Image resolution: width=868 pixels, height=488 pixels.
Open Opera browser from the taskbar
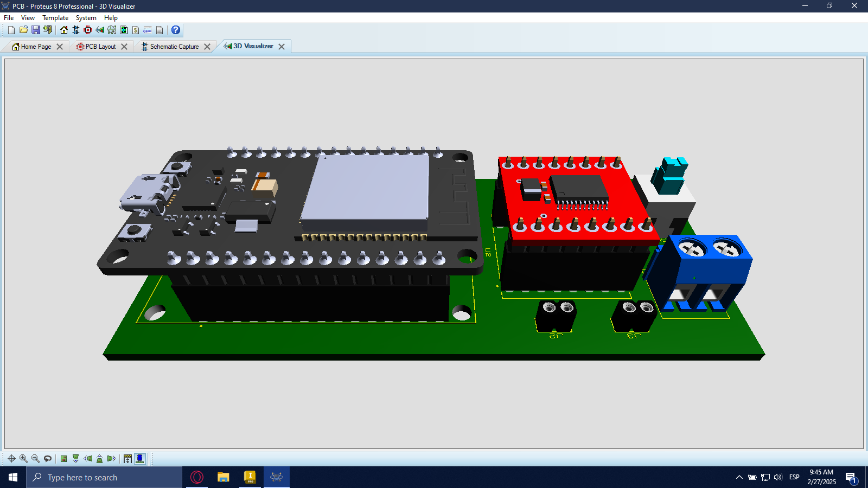pyautogui.click(x=197, y=477)
